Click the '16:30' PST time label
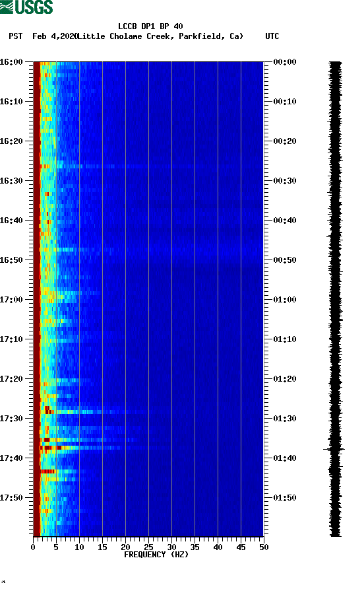This screenshot has width=364, height=589. [11, 181]
